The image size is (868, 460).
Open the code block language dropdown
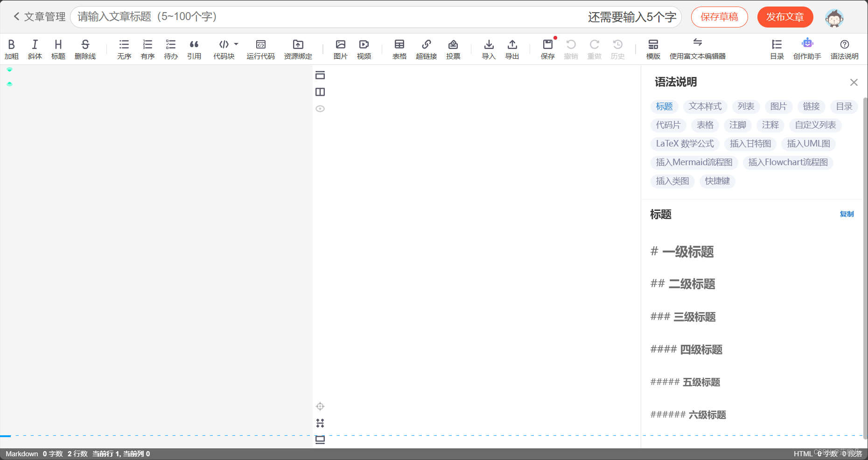click(x=236, y=44)
